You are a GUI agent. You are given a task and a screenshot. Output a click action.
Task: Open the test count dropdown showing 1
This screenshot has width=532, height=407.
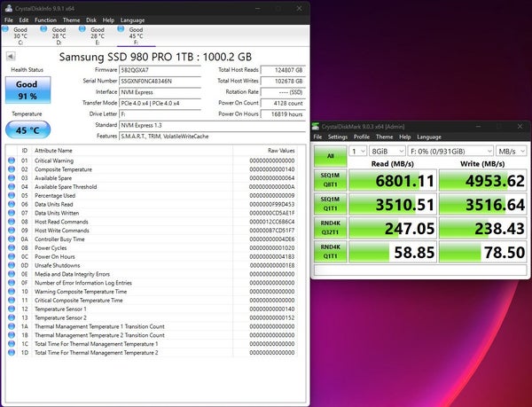pyautogui.click(x=357, y=151)
